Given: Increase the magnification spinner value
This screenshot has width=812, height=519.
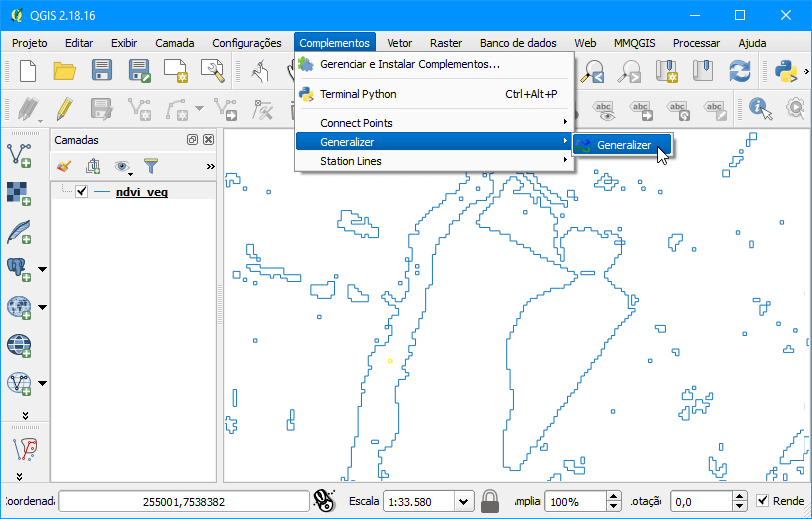Looking at the screenshot, I should point(614,496).
